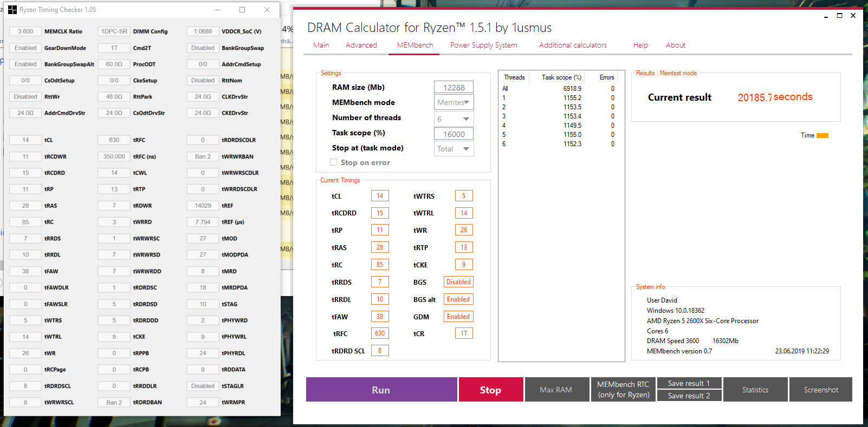
Task: Open the About tab
Action: (x=676, y=45)
